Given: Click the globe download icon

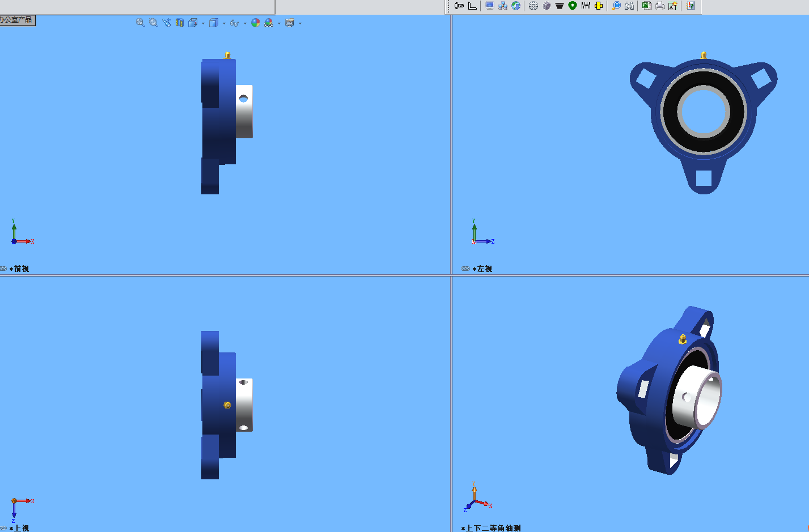Looking at the screenshot, I should tap(516, 6).
